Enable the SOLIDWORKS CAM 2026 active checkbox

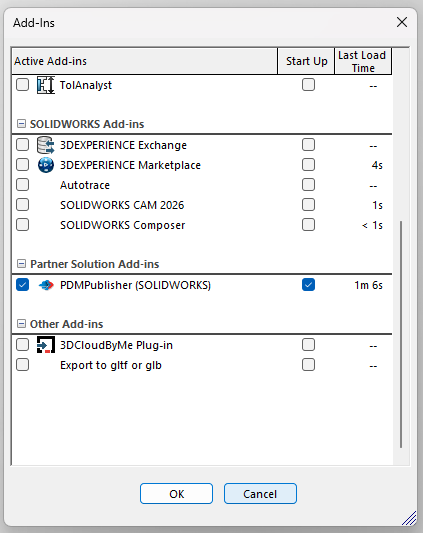[22, 205]
